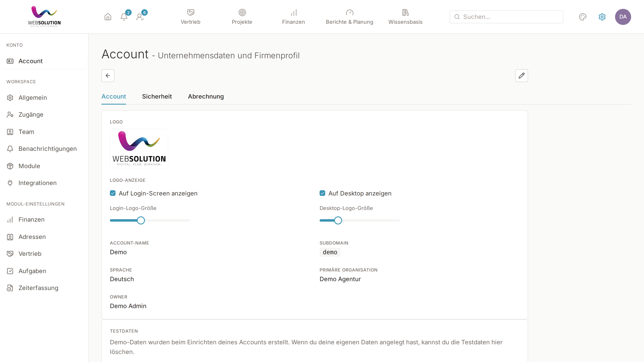Click the pencil edit button
The height and width of the screenshot is (362, 644).
(x=521, y=75)
